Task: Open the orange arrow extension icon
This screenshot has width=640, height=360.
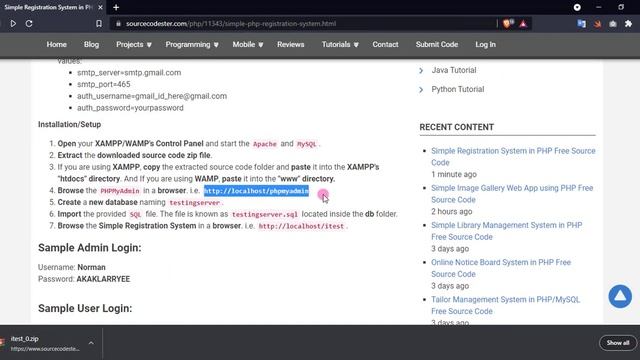Action: [x=598, y=24]
